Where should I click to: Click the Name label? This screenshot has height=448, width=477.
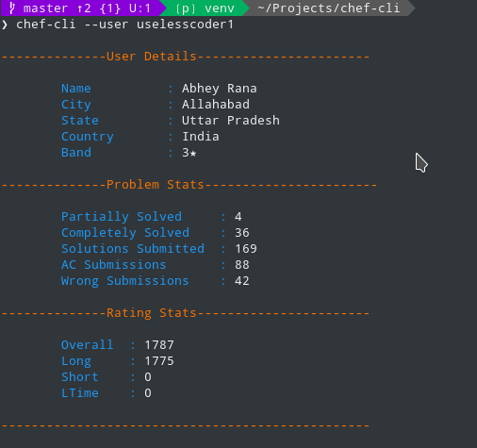coord(76,89)
